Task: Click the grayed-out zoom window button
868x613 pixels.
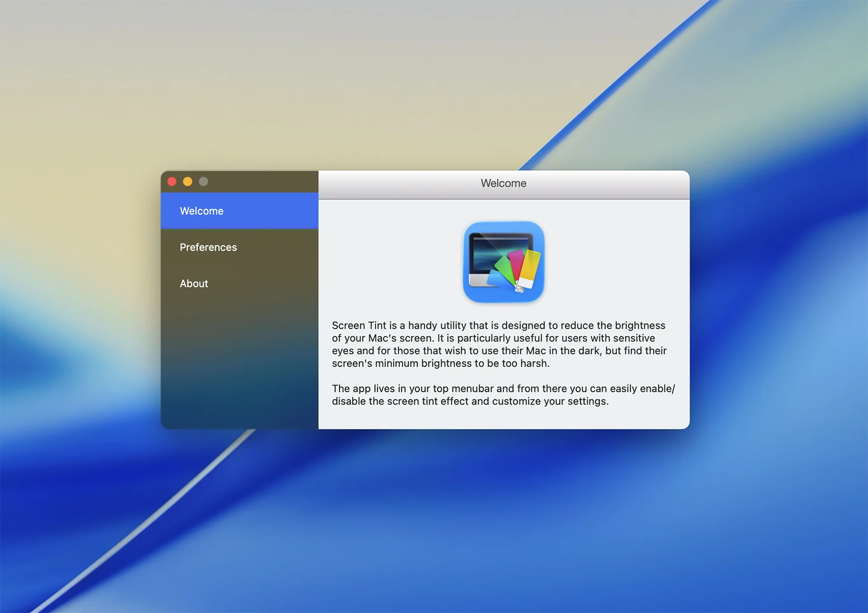Action: point(203,182)
